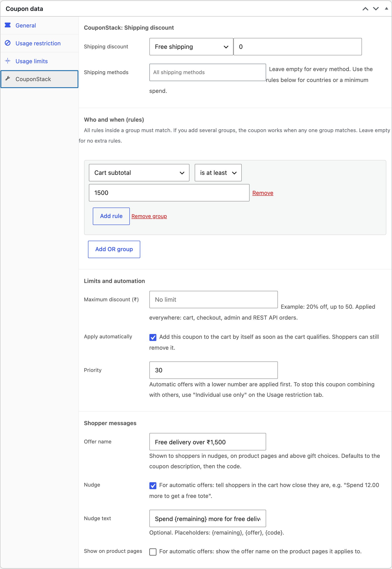This screenshot has height=569, width=392.
Task: Remove the Cart subtotal rule
Action: [263, 193]
